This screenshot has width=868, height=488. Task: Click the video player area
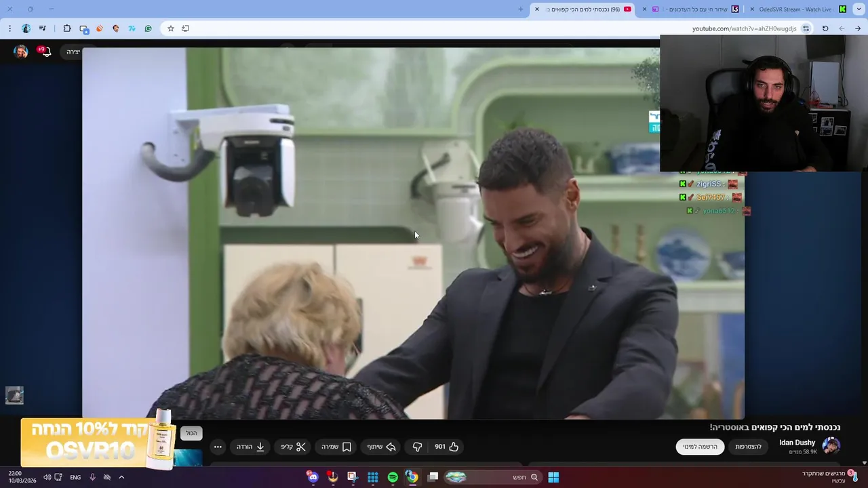(414, 233)
